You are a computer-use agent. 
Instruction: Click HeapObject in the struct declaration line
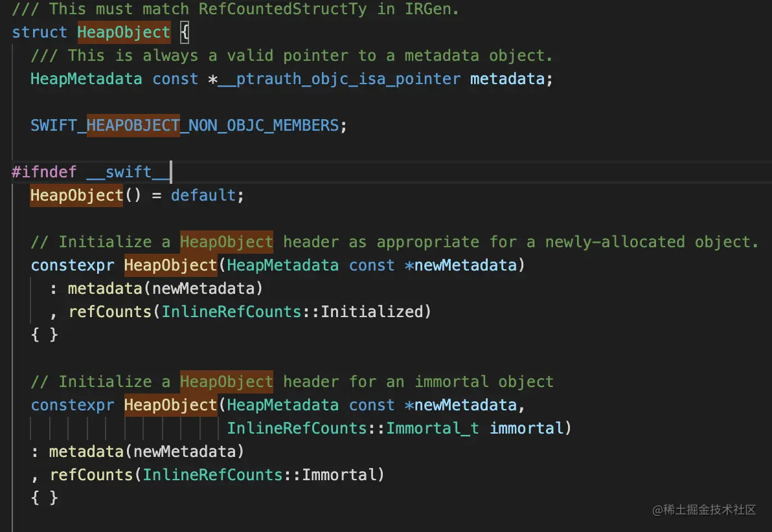pyautogui.click(x=124, y=32)
